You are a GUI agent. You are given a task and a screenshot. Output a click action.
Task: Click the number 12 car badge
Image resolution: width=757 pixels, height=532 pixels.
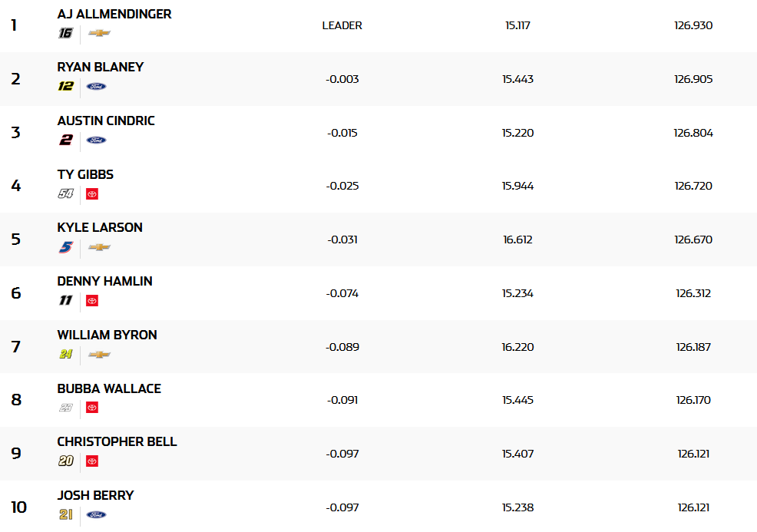coord(66,87)
